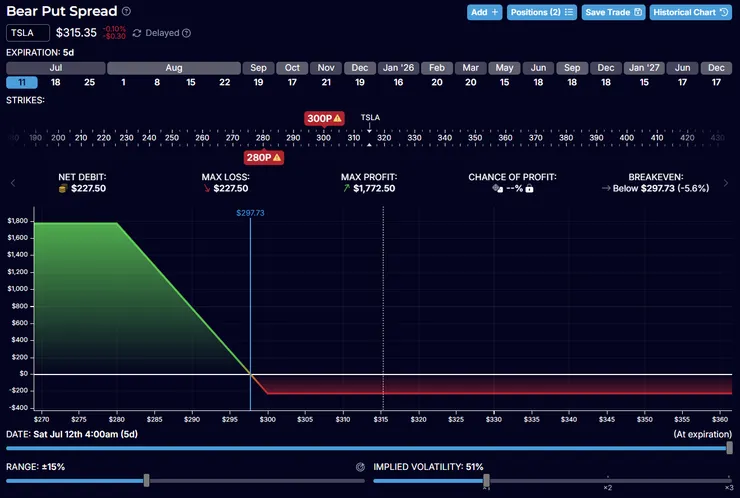Viewport: 740px width, 498px height.
Task: Click the lock icon in Chance of Profit
Action: (530, 189)
